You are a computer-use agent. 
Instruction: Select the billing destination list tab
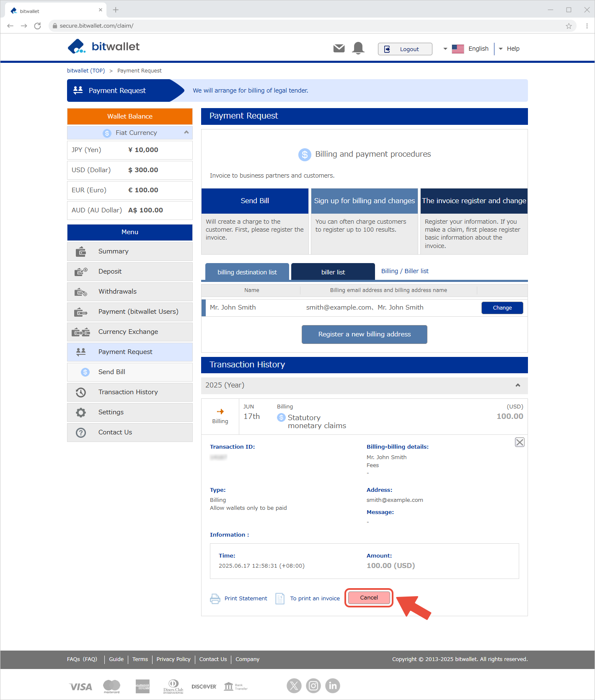tap(247, 272)
